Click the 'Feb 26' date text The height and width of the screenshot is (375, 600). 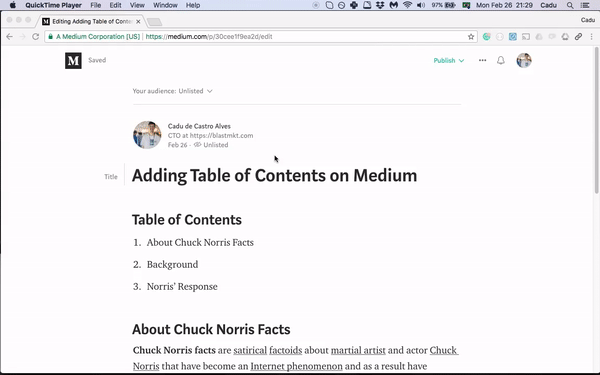click(178, 145)
